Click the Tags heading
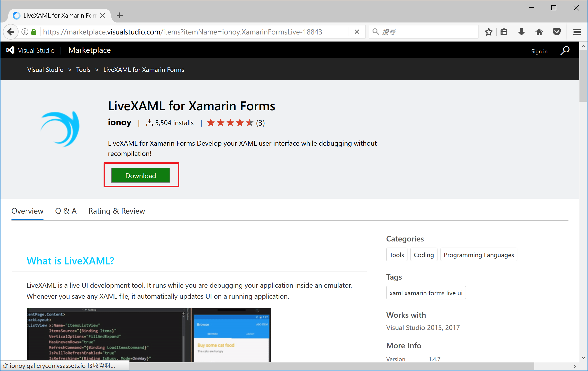The height and width of the screenshot is (371, 588). pyautogui.click(x=394, y=277)
